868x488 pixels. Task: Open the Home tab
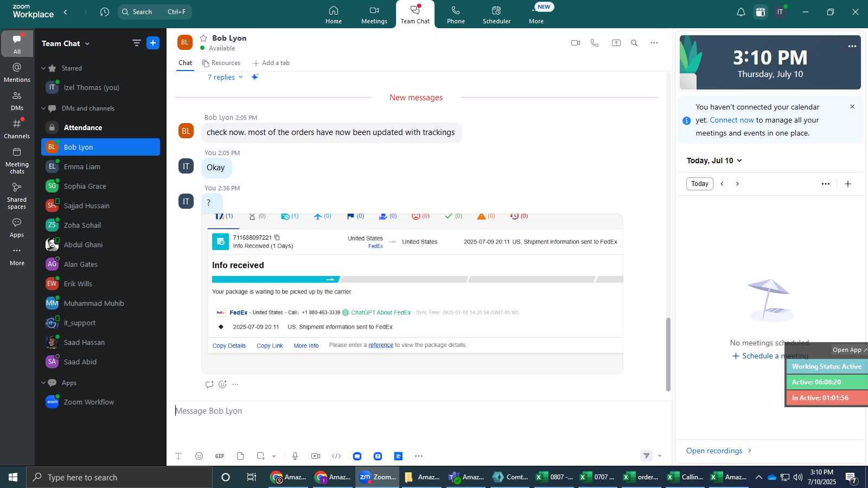(x=334, y=15)
